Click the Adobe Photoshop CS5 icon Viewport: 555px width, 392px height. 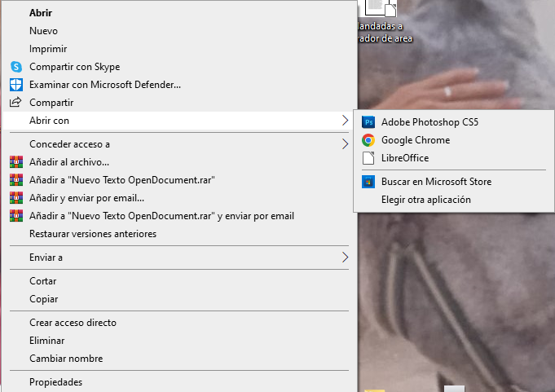[x=368, y=122]
